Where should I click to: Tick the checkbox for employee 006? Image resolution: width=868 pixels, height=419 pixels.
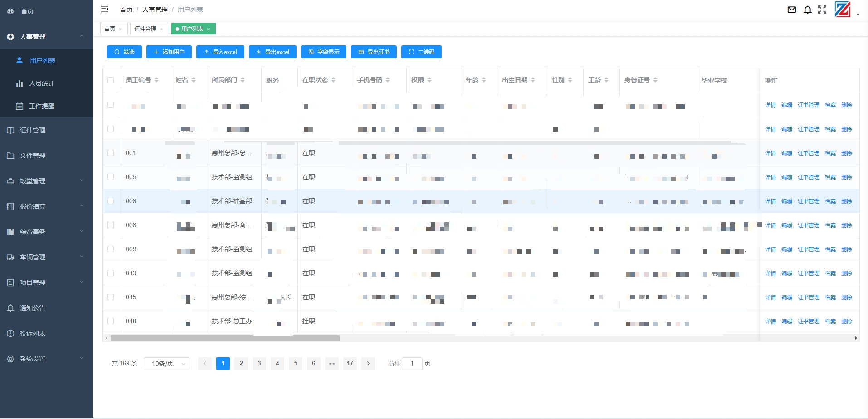(111, 201)
